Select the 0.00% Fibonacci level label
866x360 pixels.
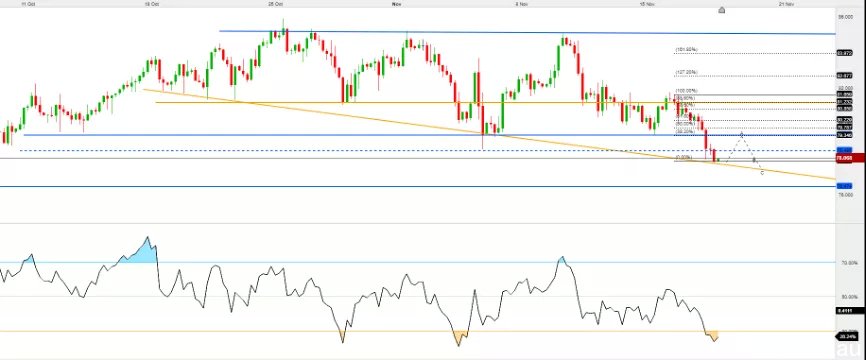(x=684, y=157)
